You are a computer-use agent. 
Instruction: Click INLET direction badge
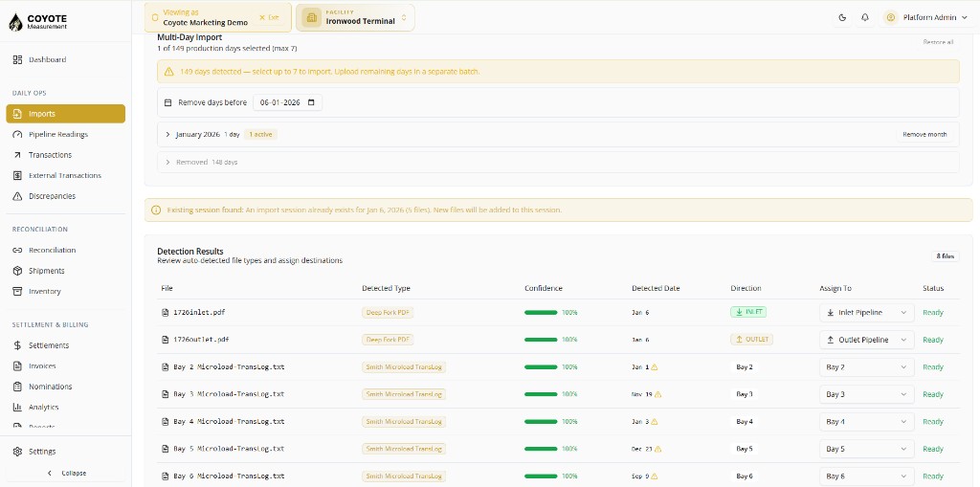[748, 312]
